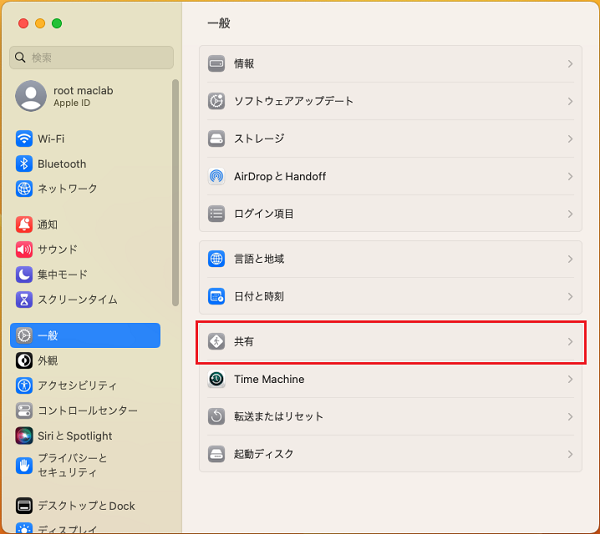Expand 日付と時刻 chevron
The height and width of the screenshot is (534, 600).
click(x=570, y=296)
